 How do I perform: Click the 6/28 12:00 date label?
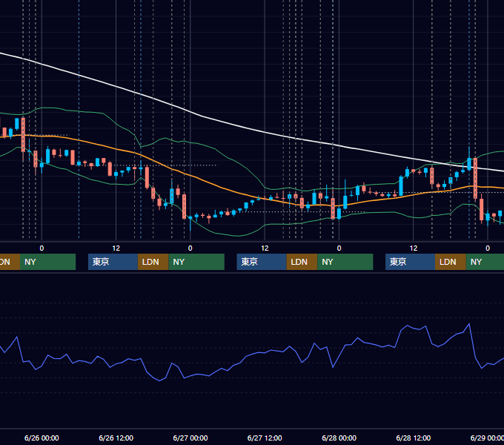[414, 438]
